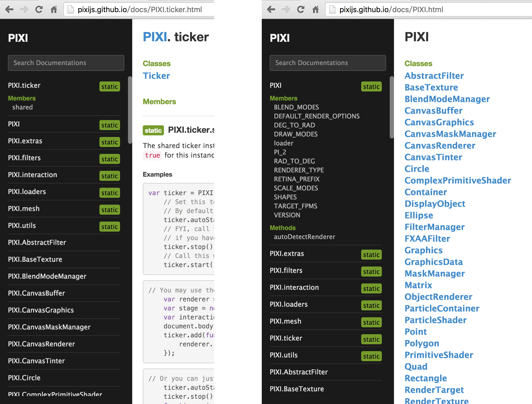Reload the PIXI.html page in right browser
This screenshot has width=532, height=404.
coord(301,10)
